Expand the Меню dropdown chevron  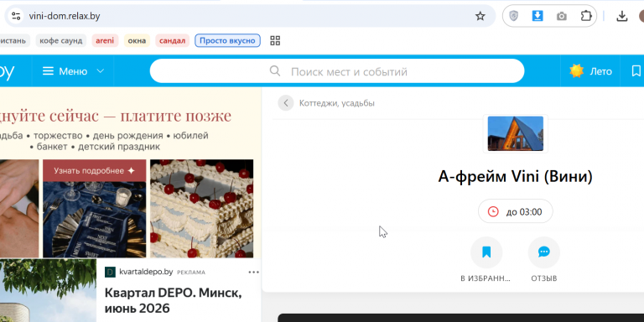[x=100, y=71]
